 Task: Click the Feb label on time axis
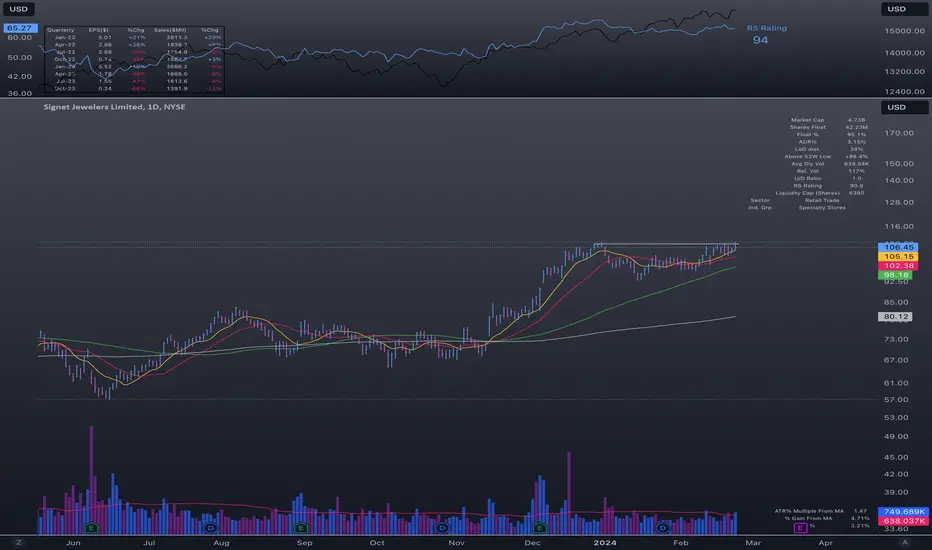pyautogui.click(x=681, y=542)
